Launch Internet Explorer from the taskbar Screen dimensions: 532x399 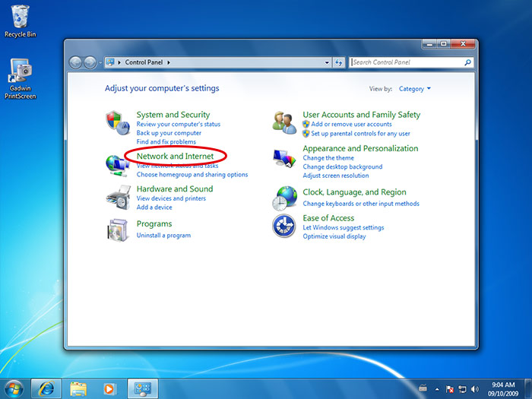[46, 389]
